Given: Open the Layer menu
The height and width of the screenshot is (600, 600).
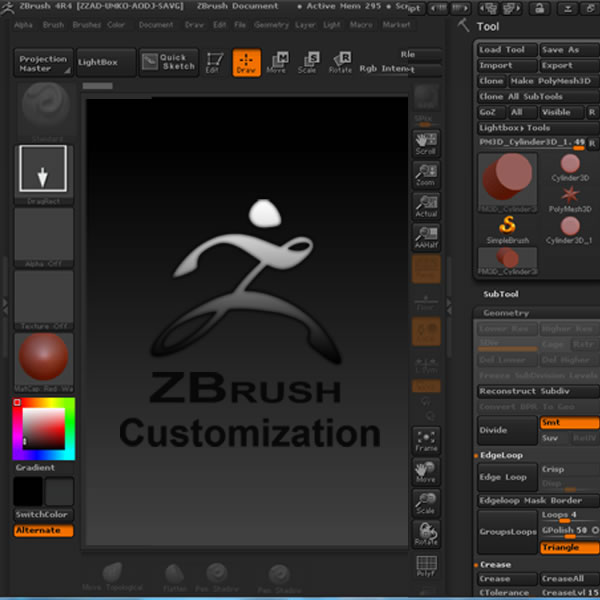Looking at the screenshot, I should (x=305, y=25).
